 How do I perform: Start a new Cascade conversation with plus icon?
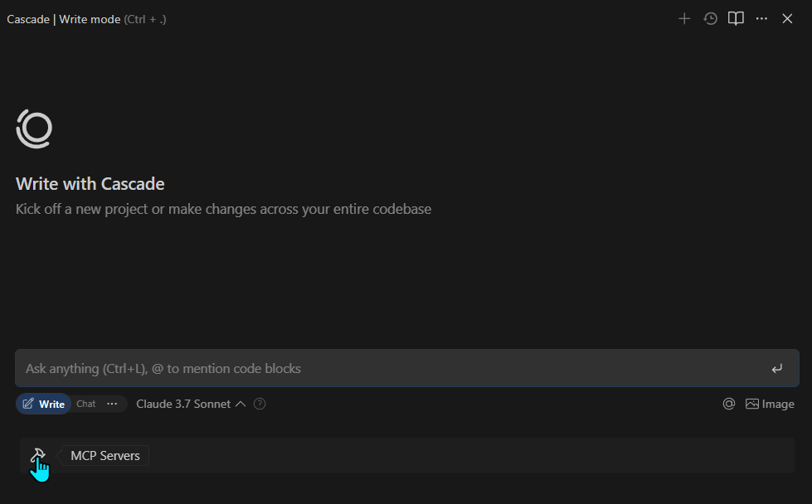coord(684,18)
